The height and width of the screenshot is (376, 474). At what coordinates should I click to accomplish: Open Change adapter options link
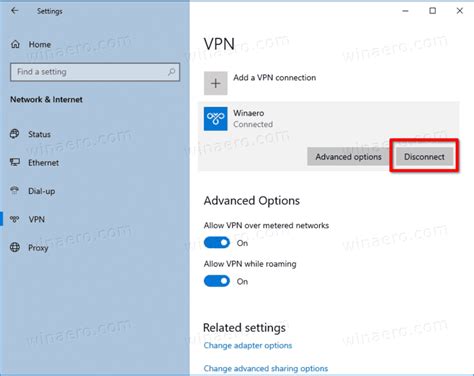point(248,345)
